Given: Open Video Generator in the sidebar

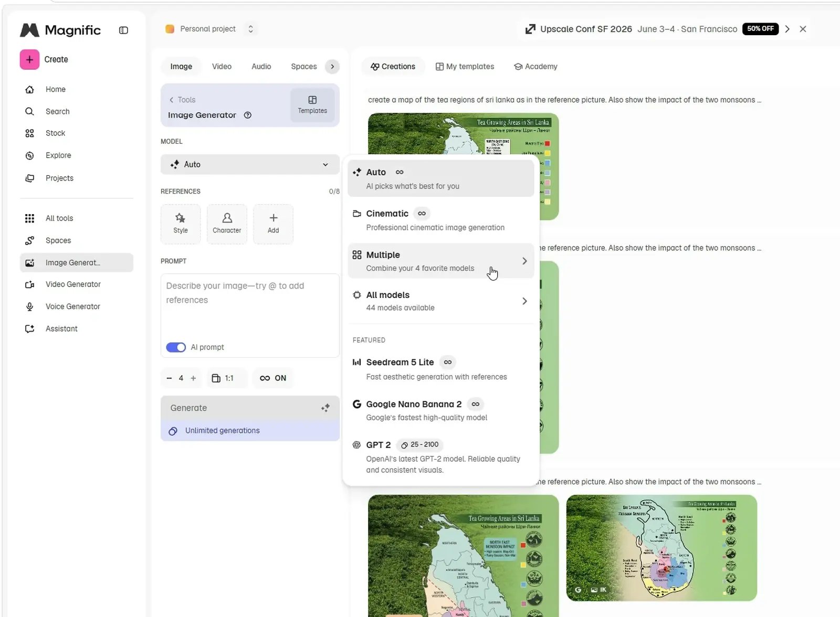Looking at the screenshot, I should pos(73,284).
